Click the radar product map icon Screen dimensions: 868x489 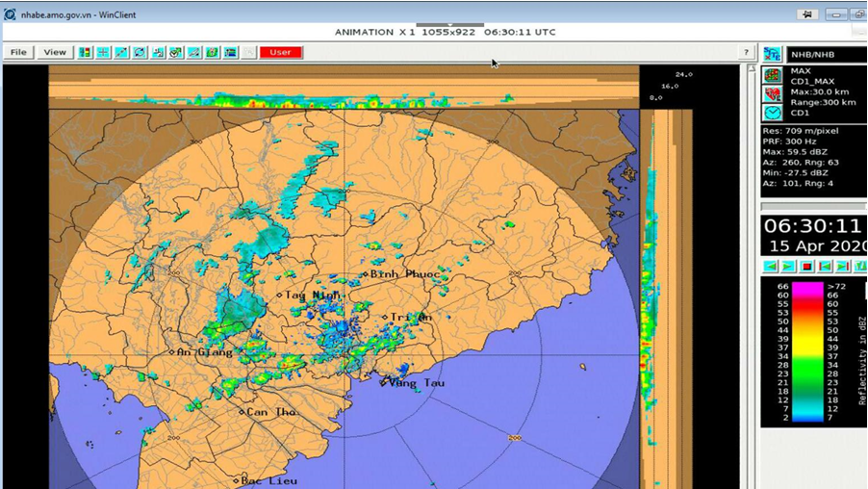coord(773,75)
